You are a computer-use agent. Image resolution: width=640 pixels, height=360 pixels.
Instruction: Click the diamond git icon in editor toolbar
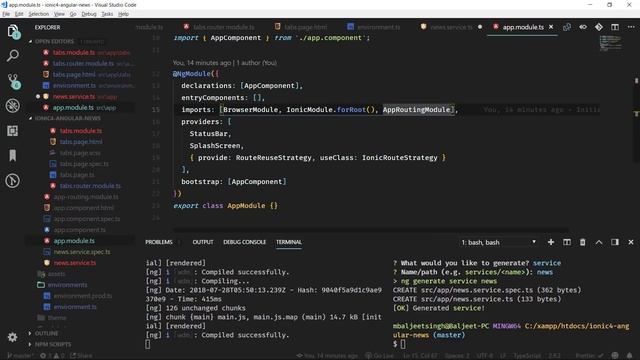point(599,27)
